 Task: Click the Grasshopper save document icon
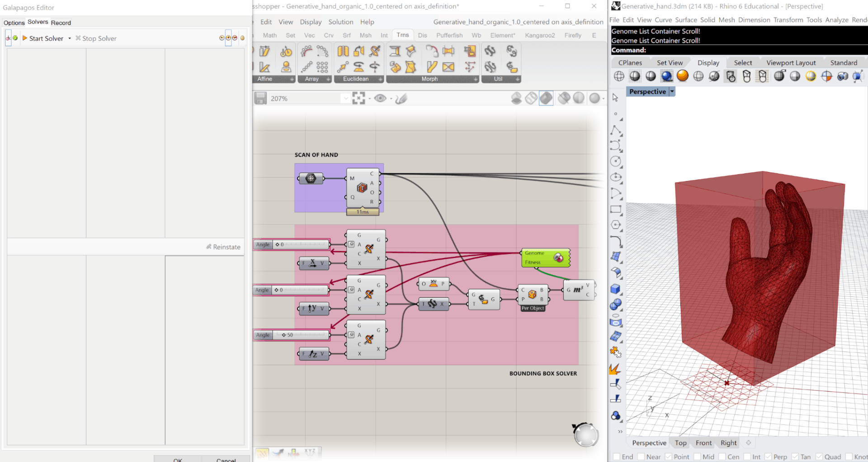260,98
